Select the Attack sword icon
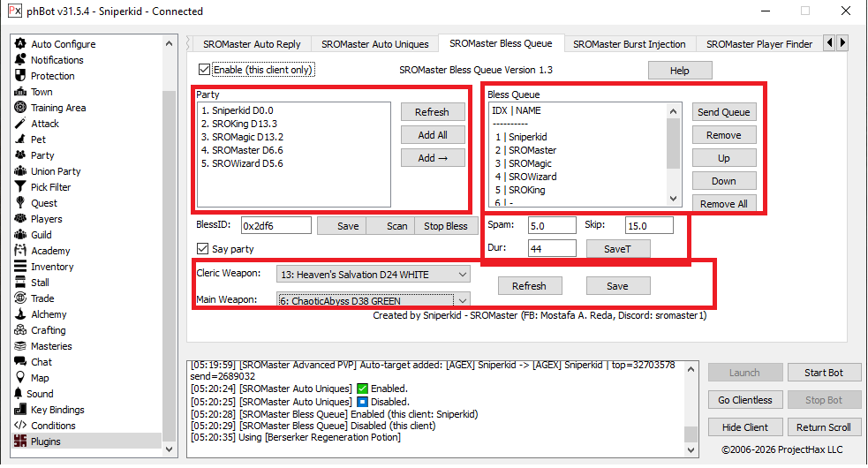 (20, 124)
